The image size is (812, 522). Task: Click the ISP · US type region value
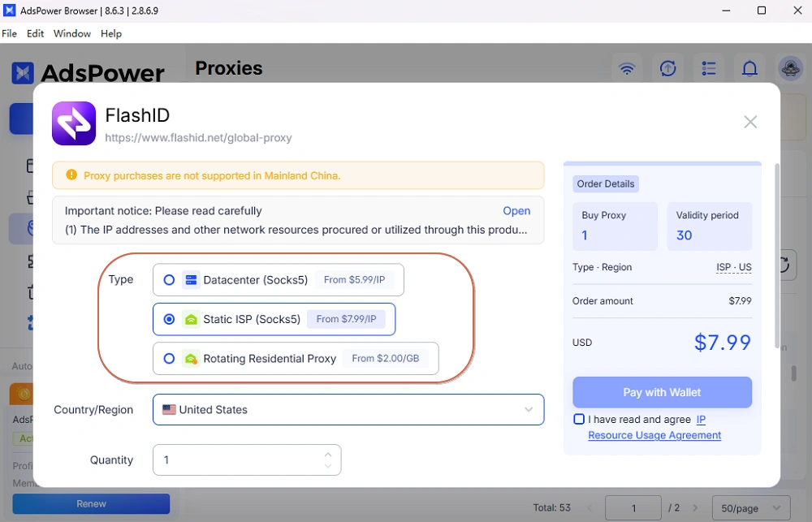[733, 267]
